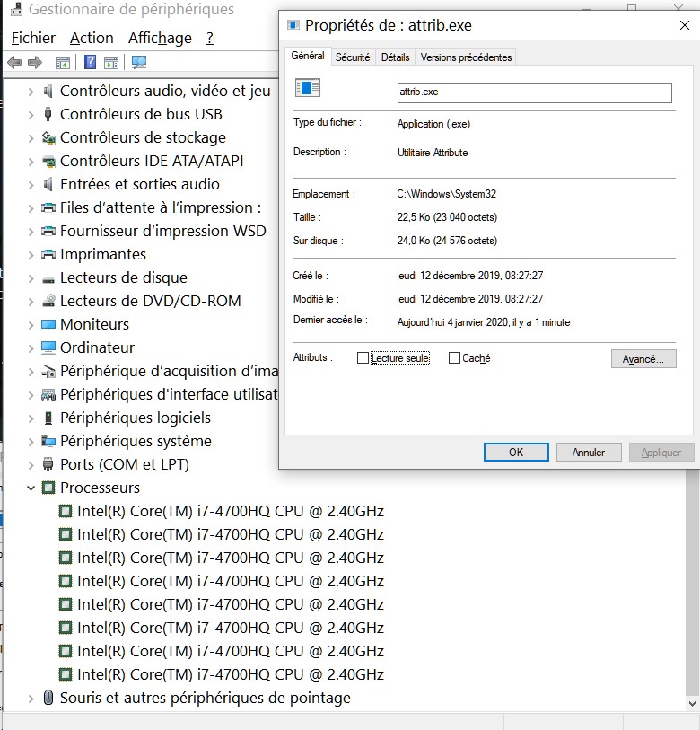This screenshot has width=700, height=730.
Task: Select the Moniteurs icon
Action: pyautogui.click(x=48, y=324)
